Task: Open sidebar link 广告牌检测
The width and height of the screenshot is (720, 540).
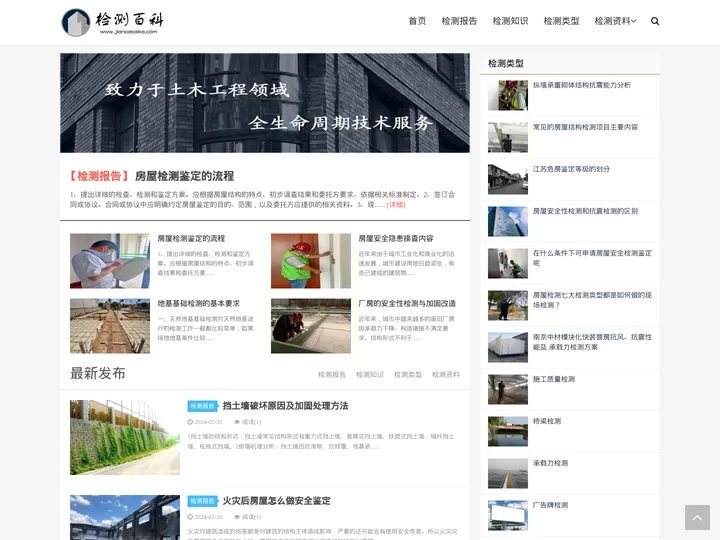Action: click(x=551, y=505)
